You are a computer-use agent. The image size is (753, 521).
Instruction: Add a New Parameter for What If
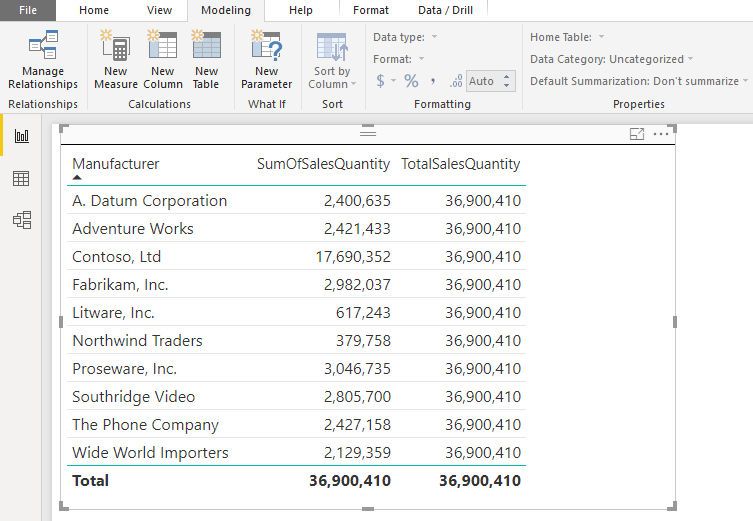pos(267,59)
